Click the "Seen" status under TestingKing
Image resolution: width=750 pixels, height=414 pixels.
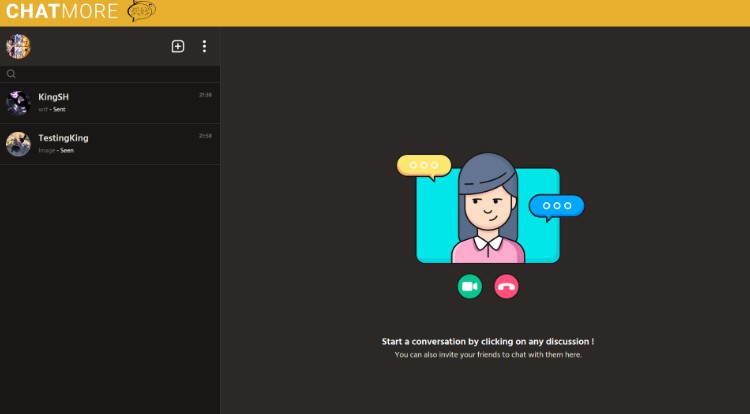click(x=66, y=150)
